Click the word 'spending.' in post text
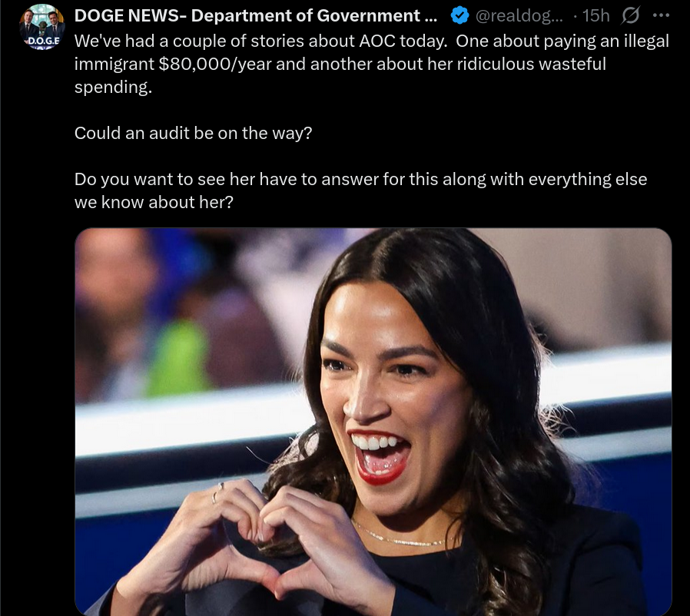The width and height of the screenshot is (690, 616). [113, 87]
